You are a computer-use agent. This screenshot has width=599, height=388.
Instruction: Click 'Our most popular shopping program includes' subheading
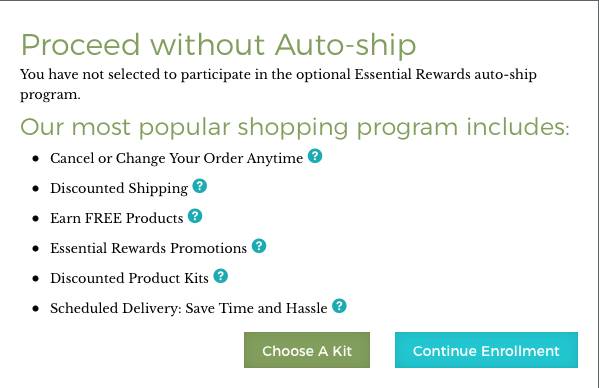295,127
